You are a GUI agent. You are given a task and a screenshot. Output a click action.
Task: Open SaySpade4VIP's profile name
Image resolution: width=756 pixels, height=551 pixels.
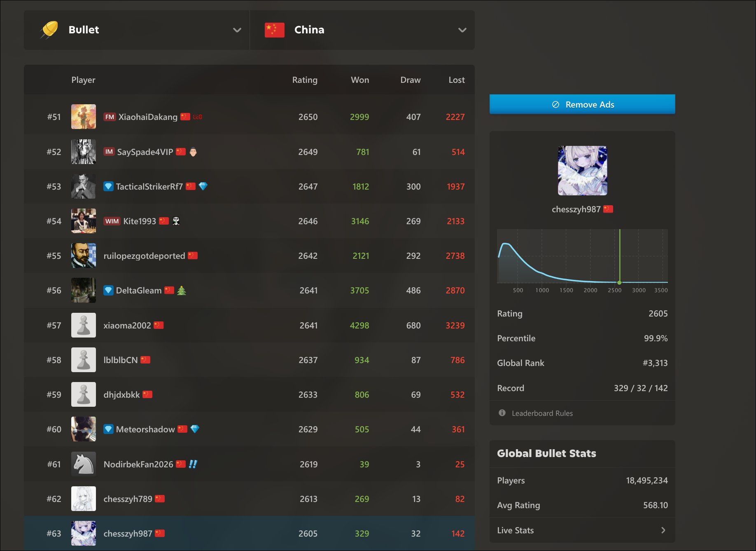(x=145, y=152)
